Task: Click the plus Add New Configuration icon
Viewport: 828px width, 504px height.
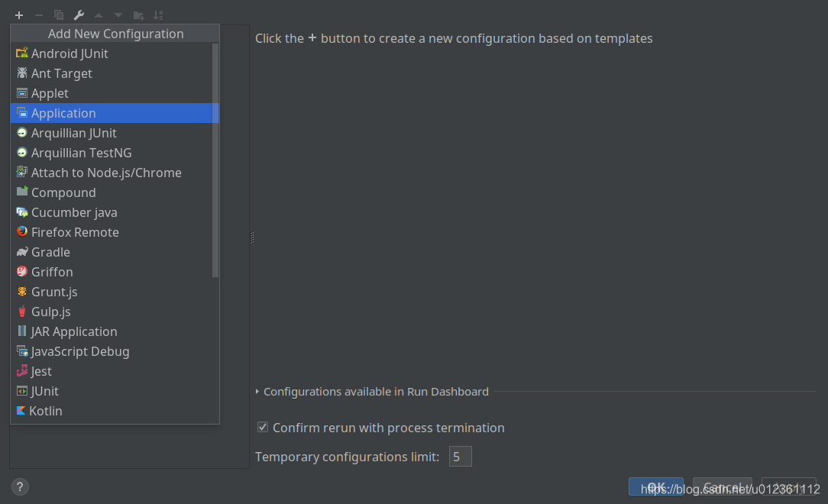Action: point(19,15)
